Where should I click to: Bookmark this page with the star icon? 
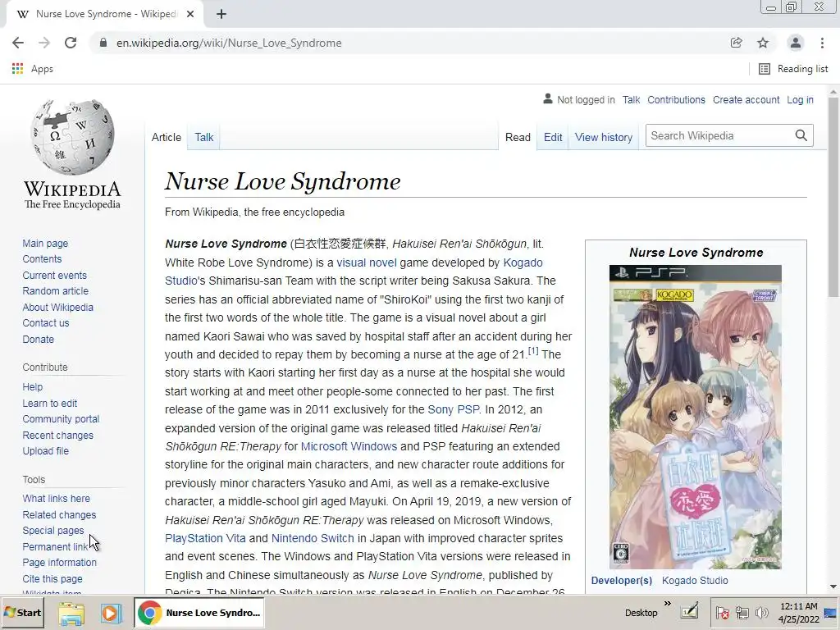(763, 43)
